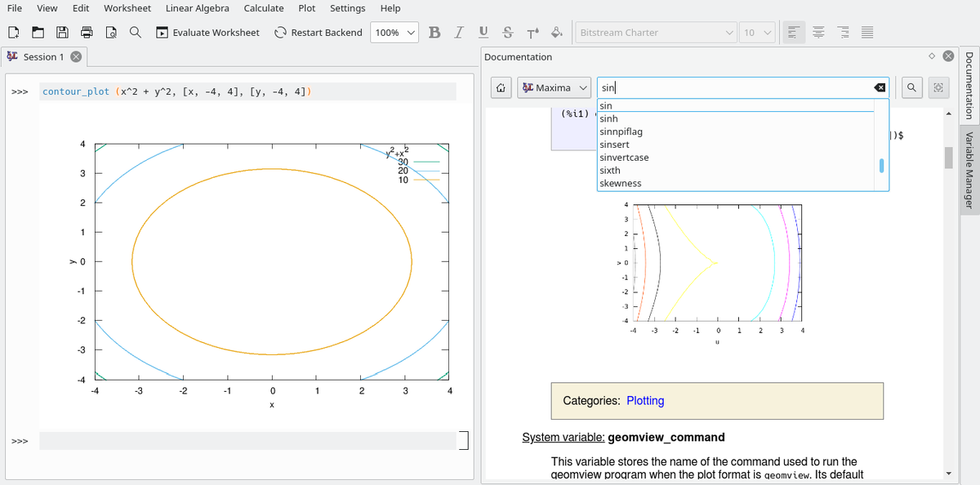Click the autocomplete list scrollbar handle
This screenshot has width=980, height=485.
point(880,165)
